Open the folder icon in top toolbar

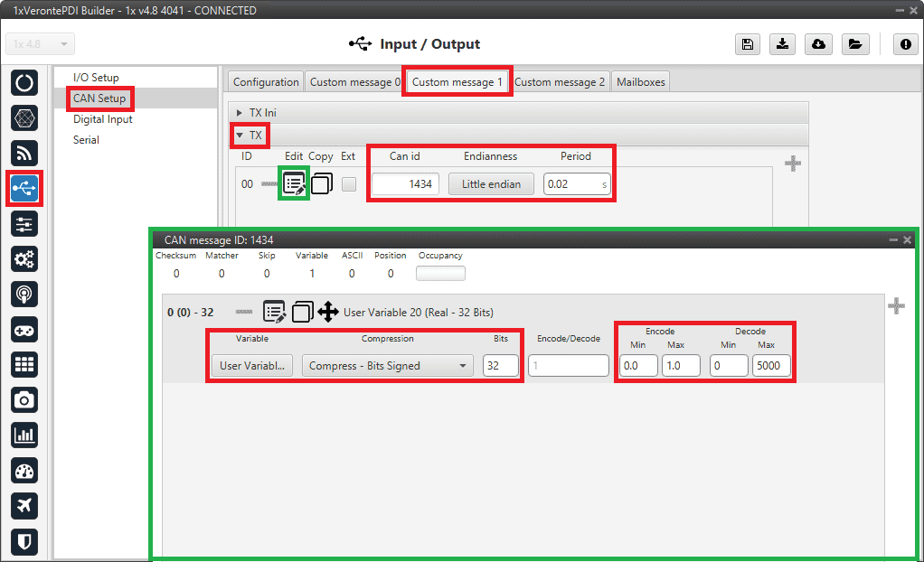(853, 44)
